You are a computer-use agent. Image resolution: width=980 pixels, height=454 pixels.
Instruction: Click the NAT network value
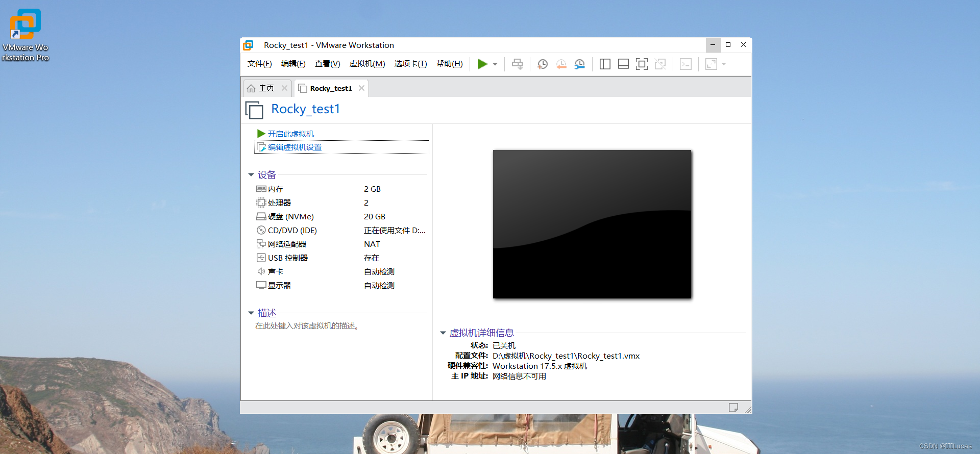coord(372,244)
